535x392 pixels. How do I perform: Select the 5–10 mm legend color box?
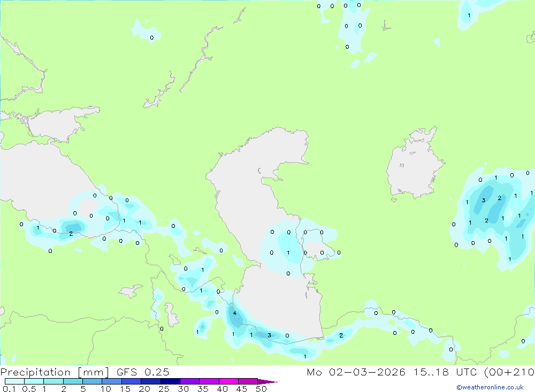tap(93, 381)
